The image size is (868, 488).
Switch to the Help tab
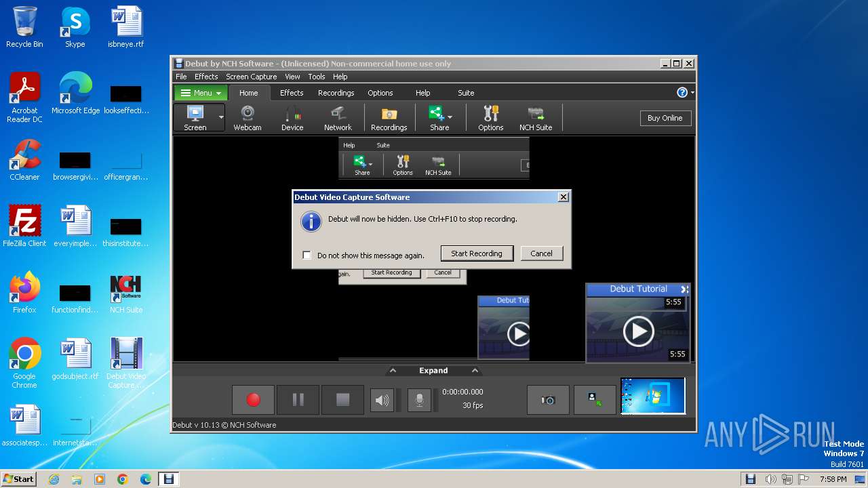click(x=423, y=93)
